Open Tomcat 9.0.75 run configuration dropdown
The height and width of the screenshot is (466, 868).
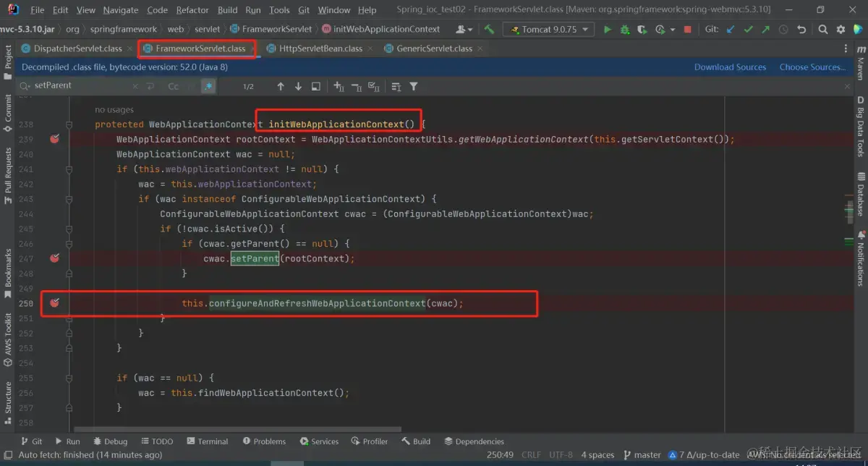click(x=550, y=30)
